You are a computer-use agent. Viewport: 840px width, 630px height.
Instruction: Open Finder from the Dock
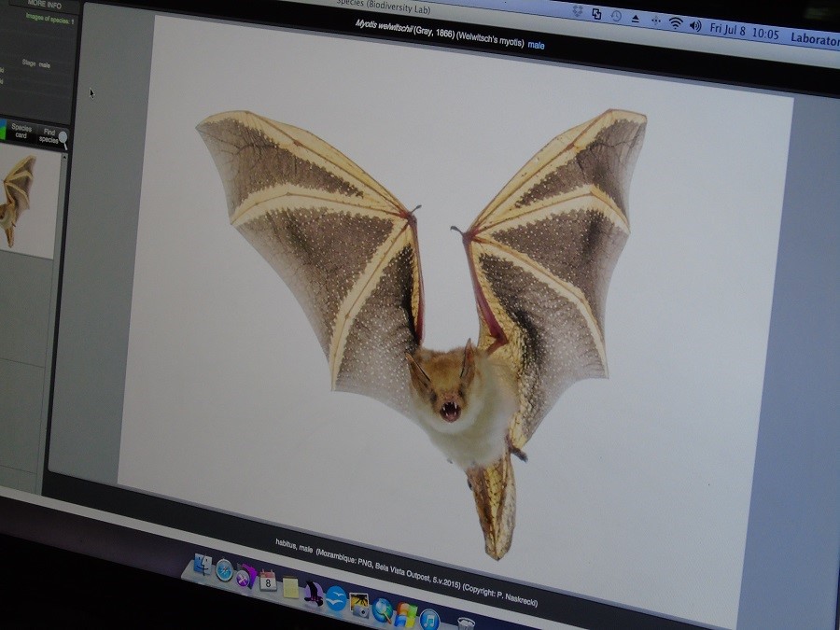pos(203,565)
